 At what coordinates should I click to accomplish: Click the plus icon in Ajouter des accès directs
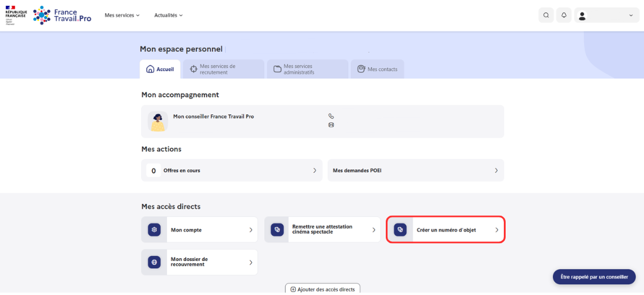tap(293, 289)
